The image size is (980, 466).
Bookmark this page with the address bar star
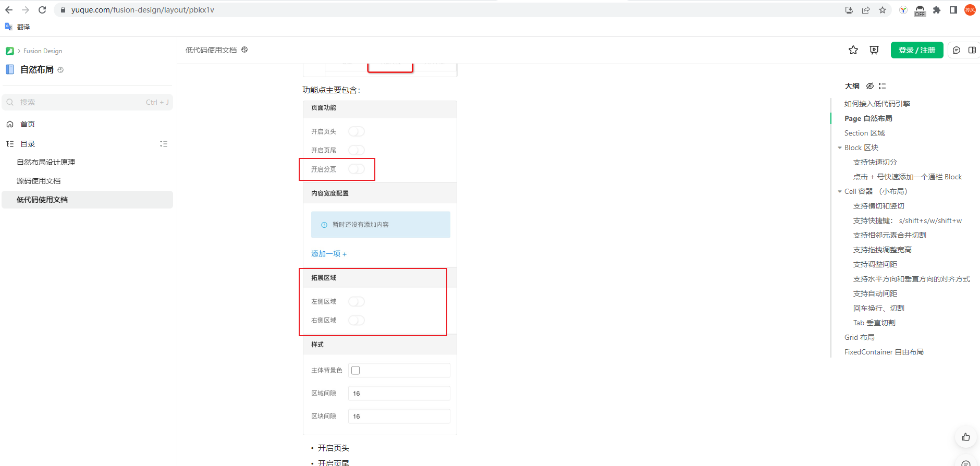(x=883, y=10)
